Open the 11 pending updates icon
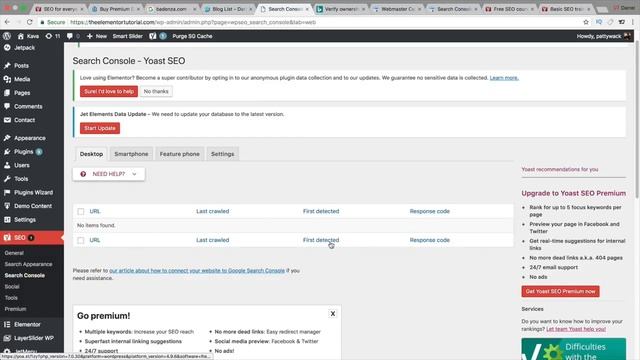Screen dimensions: 640x360 [53, 36]
